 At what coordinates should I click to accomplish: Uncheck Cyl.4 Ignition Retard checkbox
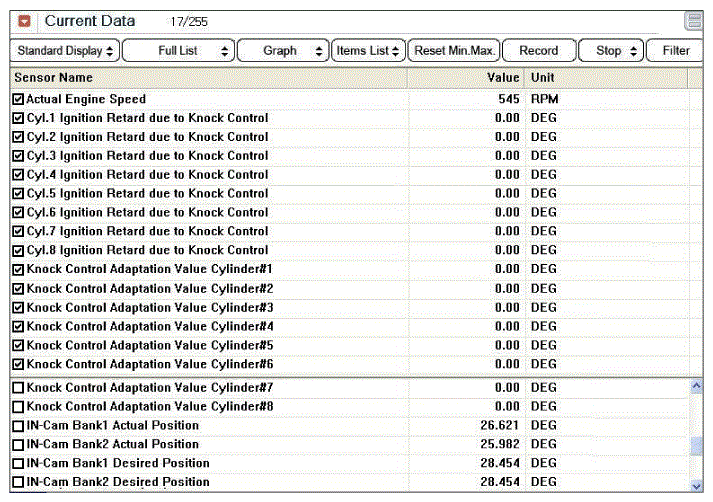18,175
